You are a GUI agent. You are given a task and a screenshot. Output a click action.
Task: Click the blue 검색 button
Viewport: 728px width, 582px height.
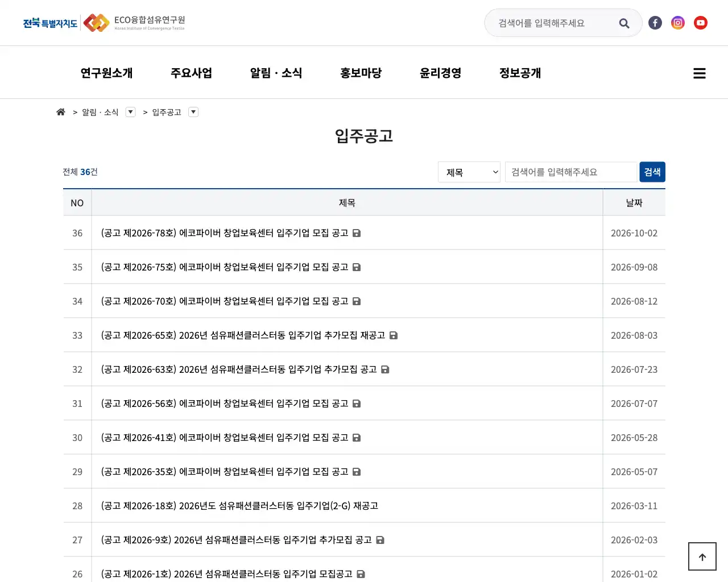coord(652,172)
